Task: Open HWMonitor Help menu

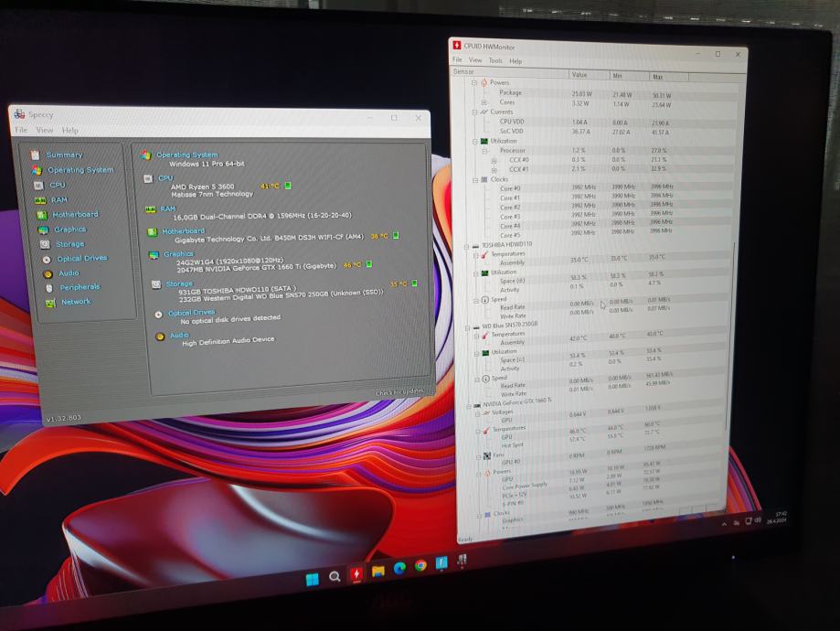Action: [x=516, y=61]
